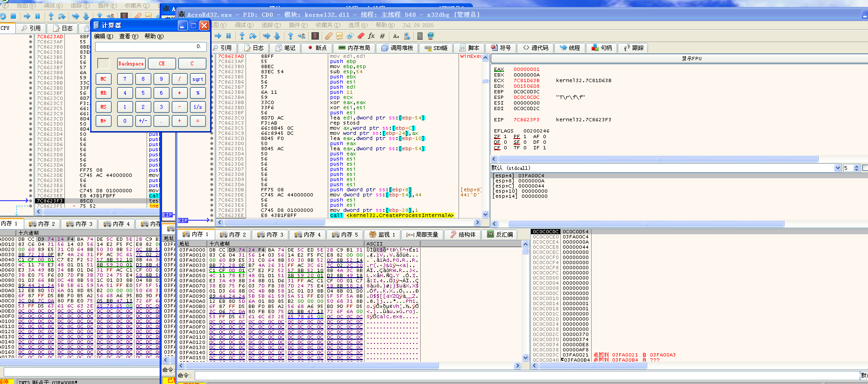
Task: Click the # Strings toolbar icon
Action: pyautogui.click(x=382, y=36)
